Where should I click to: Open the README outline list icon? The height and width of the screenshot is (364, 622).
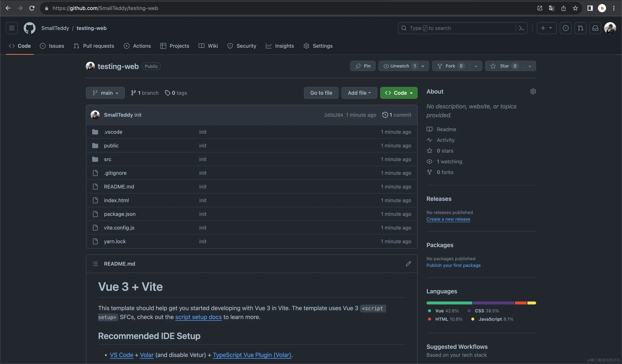95,264
